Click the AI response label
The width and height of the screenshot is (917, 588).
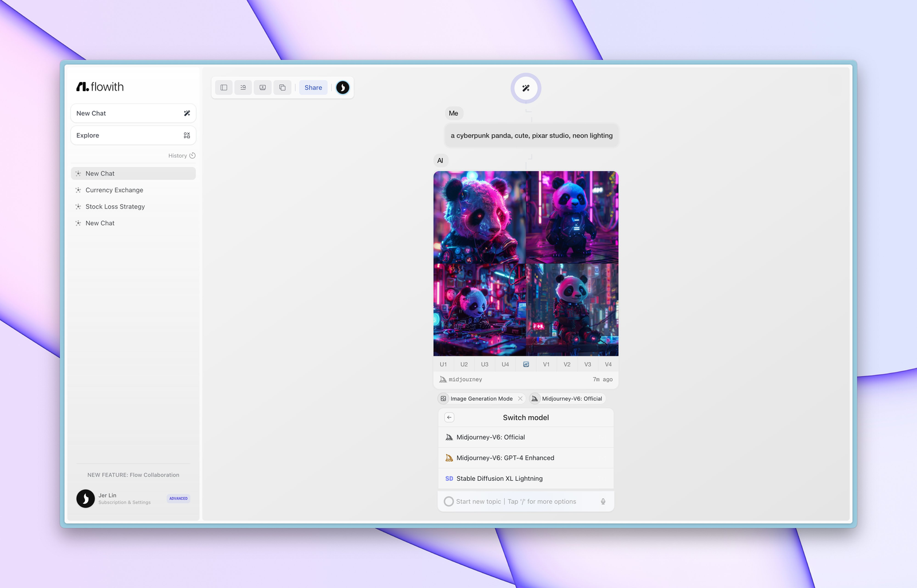(x=440, y=160)
